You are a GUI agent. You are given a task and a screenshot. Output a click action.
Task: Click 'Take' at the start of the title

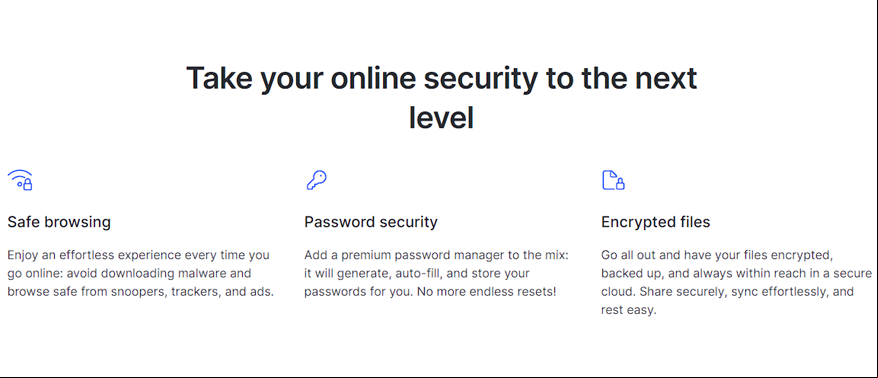(x=217, y=78)
